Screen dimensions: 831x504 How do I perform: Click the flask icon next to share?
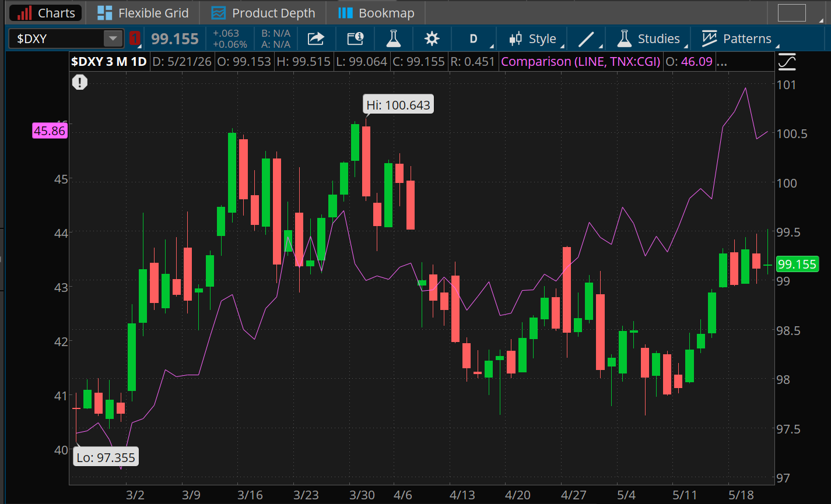[x=394, y=39]
